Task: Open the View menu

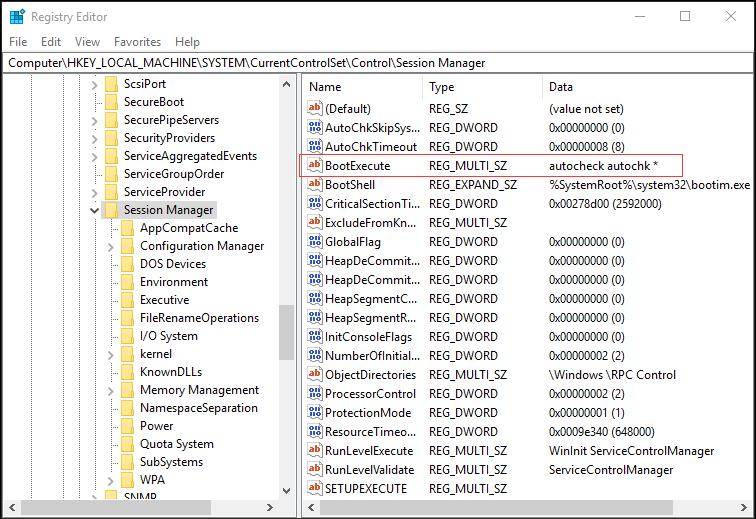Action: point(87,42)
